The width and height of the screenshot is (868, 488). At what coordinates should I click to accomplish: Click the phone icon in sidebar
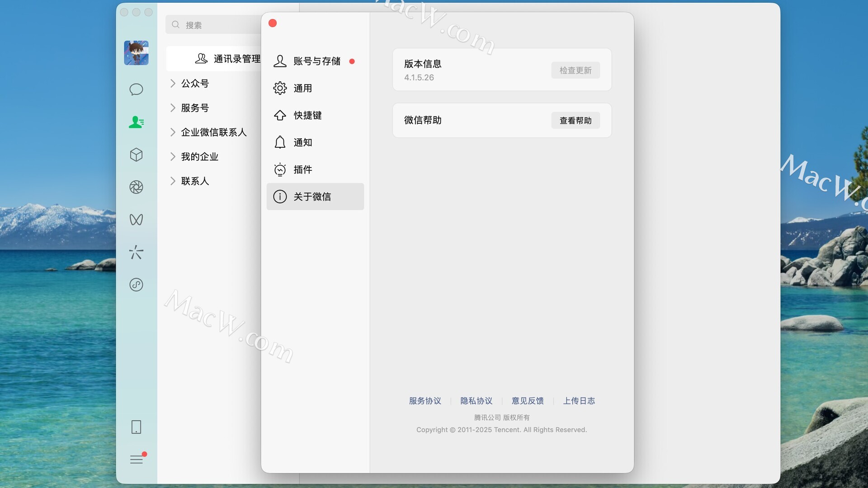[136, 427]
